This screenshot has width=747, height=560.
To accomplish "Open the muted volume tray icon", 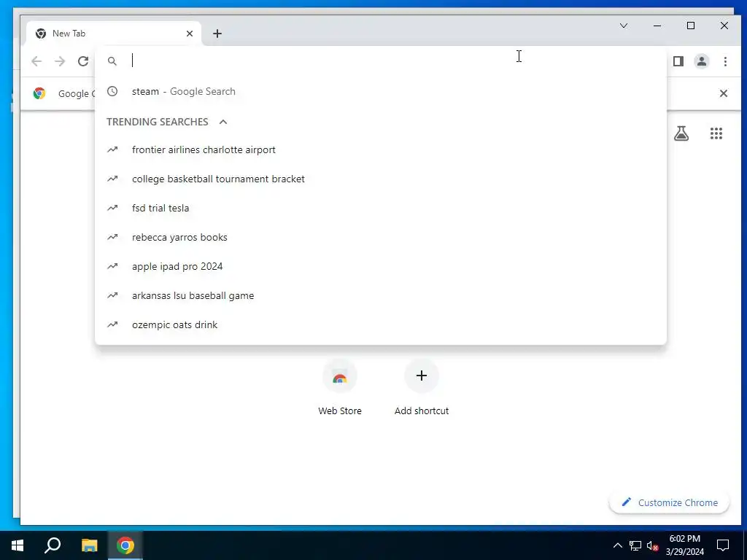I will [x=652, y=545].
